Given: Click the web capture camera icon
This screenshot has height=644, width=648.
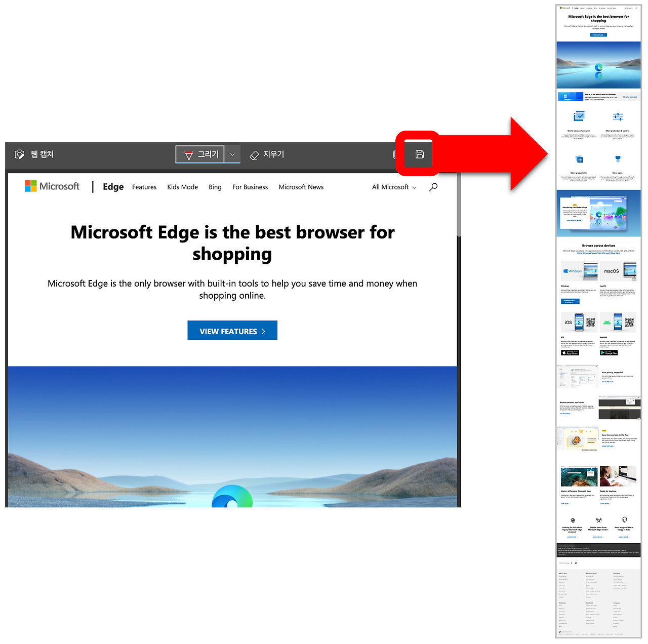Looking at the screenshot, I should (x=20, y=154).
